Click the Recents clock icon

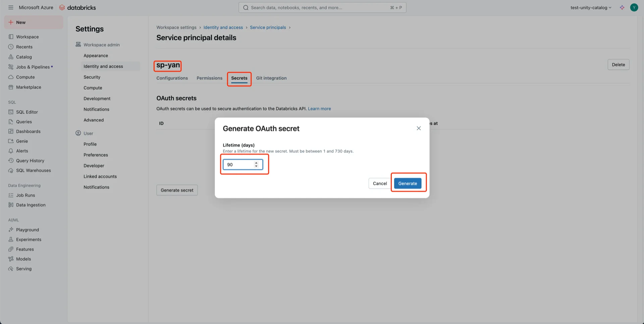11,47
